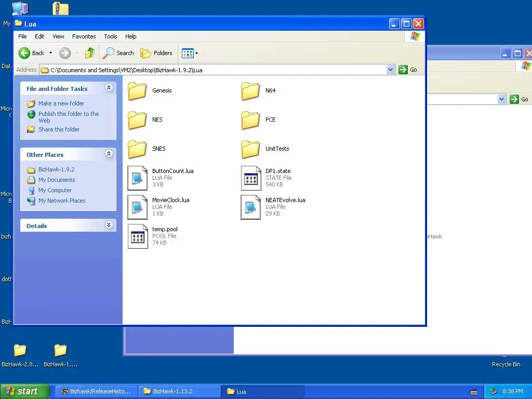Click the system tray network icon

coord(493,392)
